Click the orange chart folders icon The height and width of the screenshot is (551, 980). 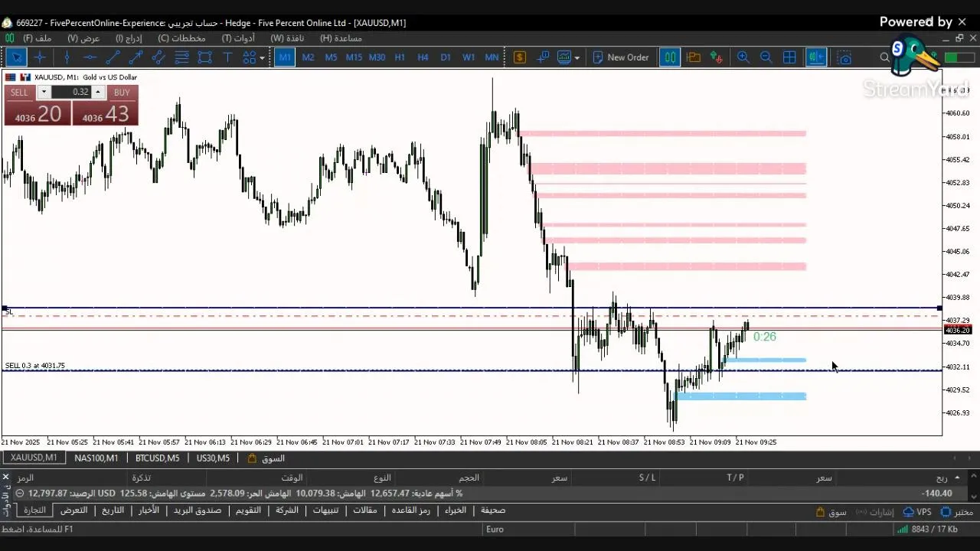coord(694,57)
